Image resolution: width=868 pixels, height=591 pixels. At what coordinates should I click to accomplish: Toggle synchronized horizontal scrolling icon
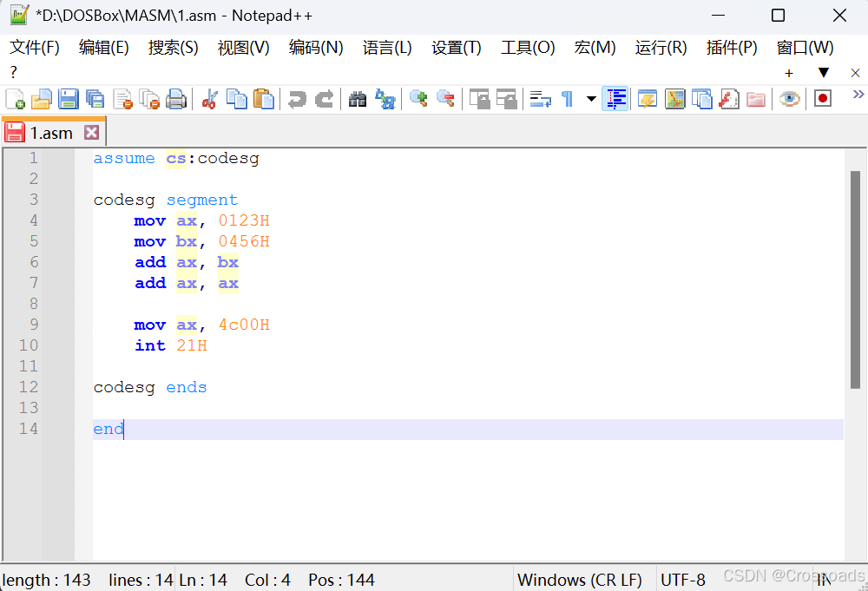(x=507, y=99)
